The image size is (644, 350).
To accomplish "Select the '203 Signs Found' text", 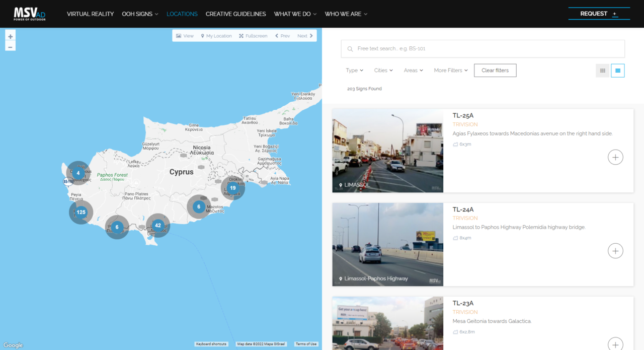I will click(364, 89).
